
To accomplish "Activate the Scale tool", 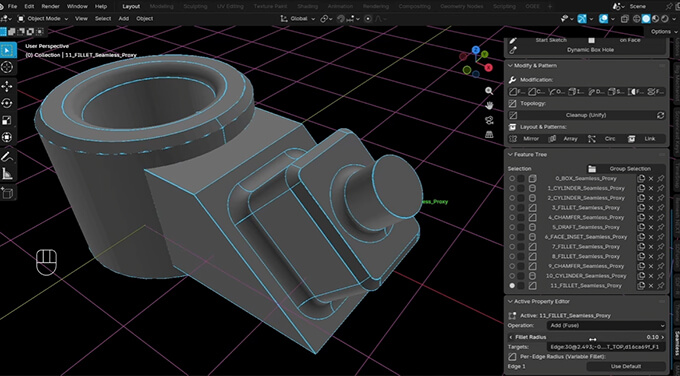I will pyautogui.click(x=7, y=121).
